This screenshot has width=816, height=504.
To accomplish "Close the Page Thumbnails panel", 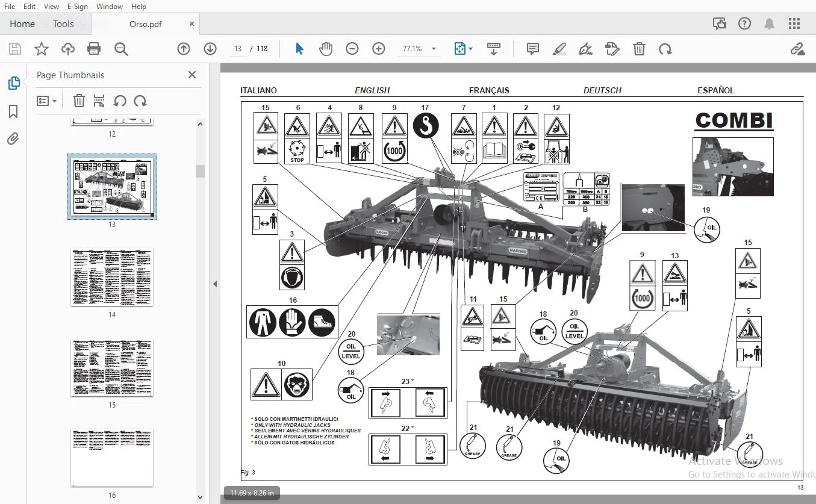I will point(192,75).
